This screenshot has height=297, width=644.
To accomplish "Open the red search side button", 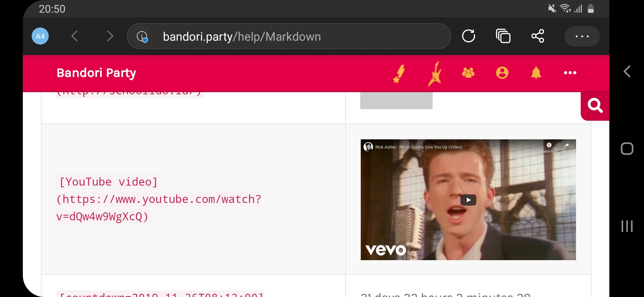I will coord(595,106).
